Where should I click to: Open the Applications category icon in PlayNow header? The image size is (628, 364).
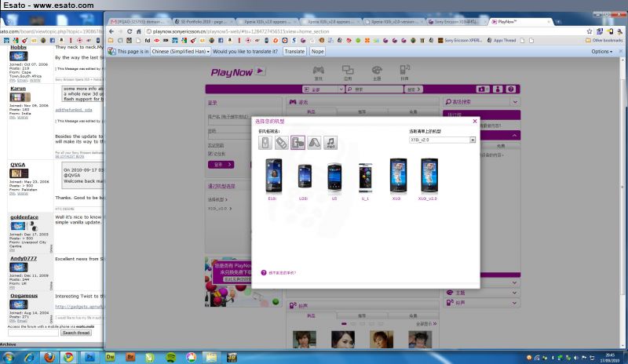click(348, 72)
